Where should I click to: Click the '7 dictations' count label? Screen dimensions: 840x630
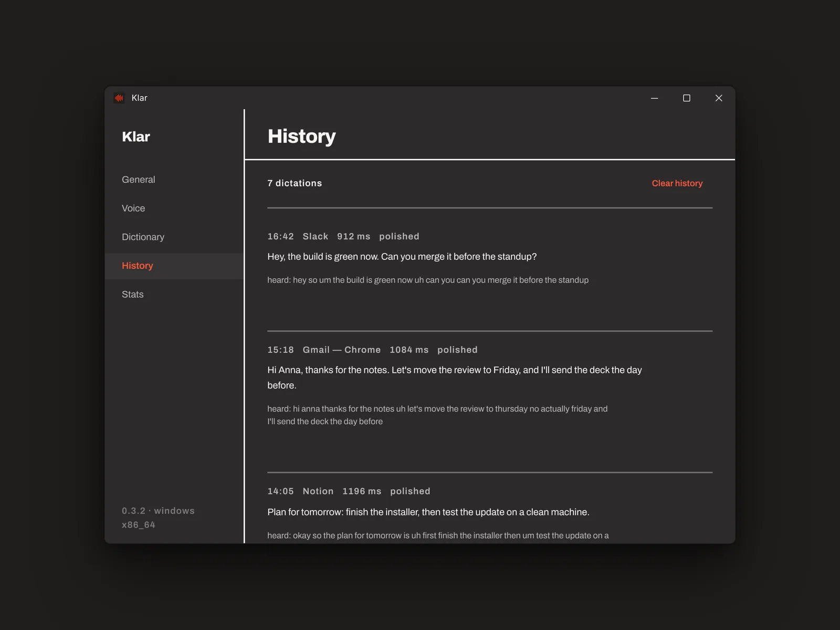[x=295, y=183]
